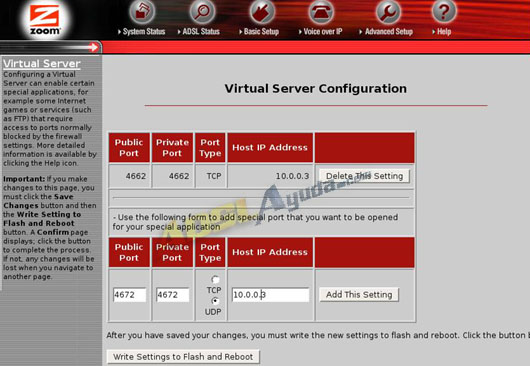Click the existing Private Port 4662 cell
The image size is (530, 366).
pyautogui.click(x=172, y=176)
